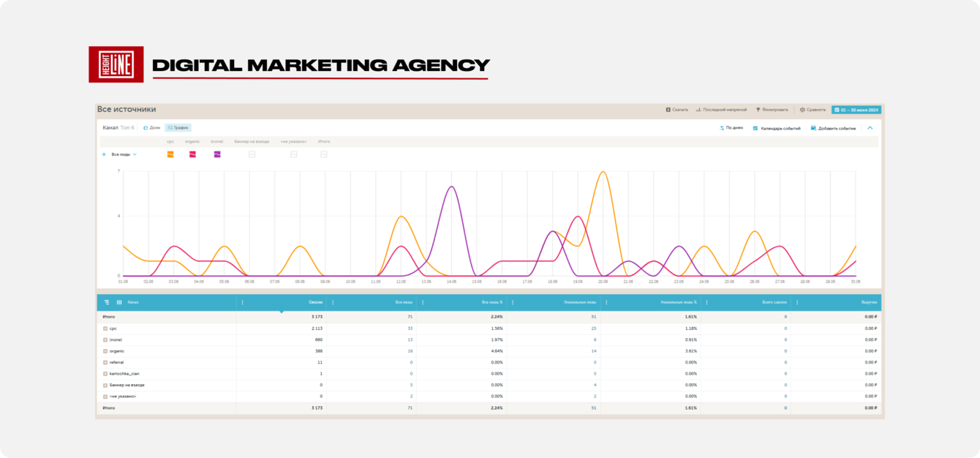980x458 pixels.
Task: Open the table columns settings icon
Action: (x=119, y=302)
